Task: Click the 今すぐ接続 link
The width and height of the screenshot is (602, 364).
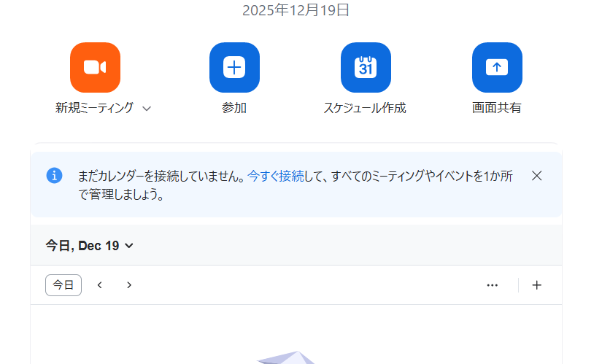Action: click(x=276, y=177)
